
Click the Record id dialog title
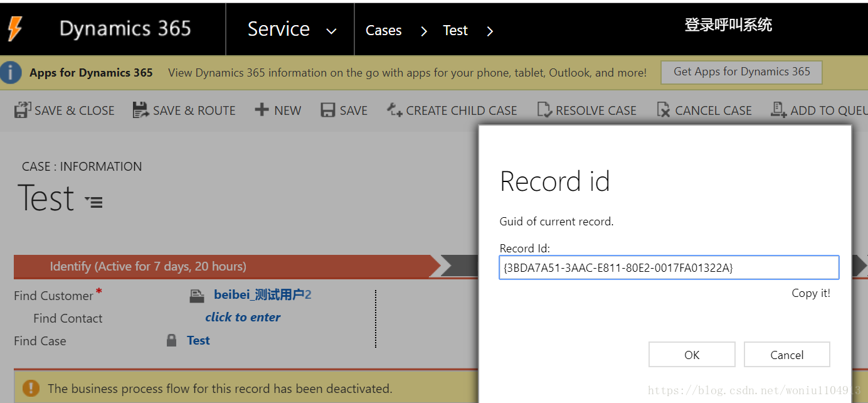click(x=554, y=182)
